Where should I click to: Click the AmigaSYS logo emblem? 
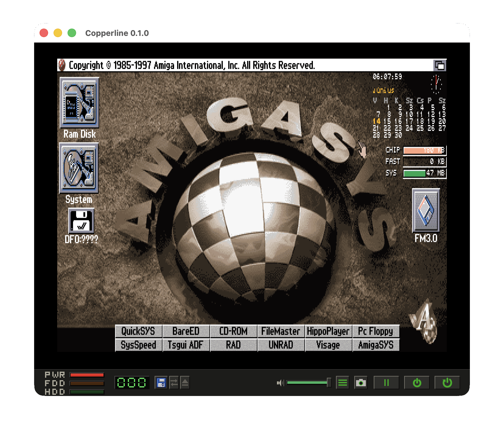425,322
